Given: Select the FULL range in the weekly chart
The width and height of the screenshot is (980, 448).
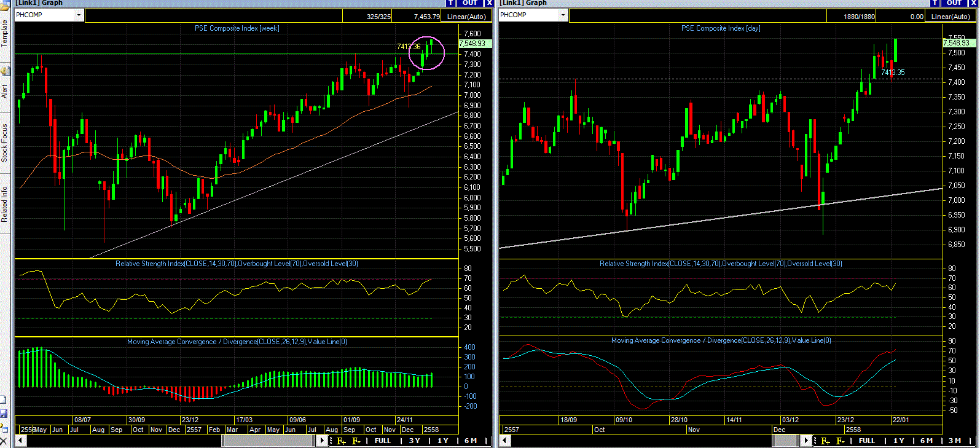Looking at the screenshot, I should tap(382, 441).
